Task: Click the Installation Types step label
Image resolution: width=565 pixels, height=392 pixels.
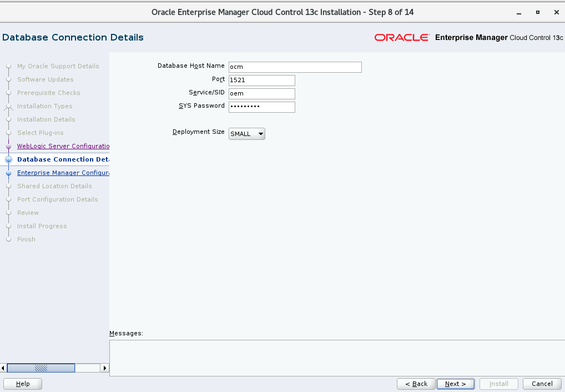Action: 45,106
